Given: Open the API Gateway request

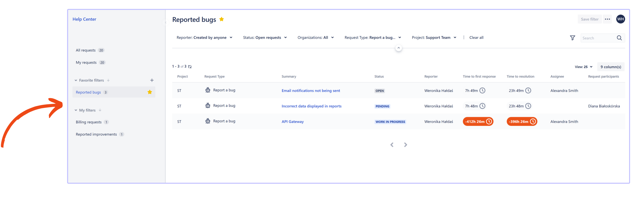Looking at the screenshot, I should point(292,122).
